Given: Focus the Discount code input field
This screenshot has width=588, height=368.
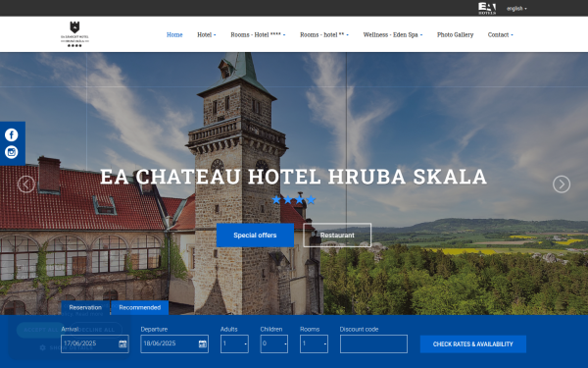Looking at the screenshot, I should pyautogui.click(x=373, y=344).
